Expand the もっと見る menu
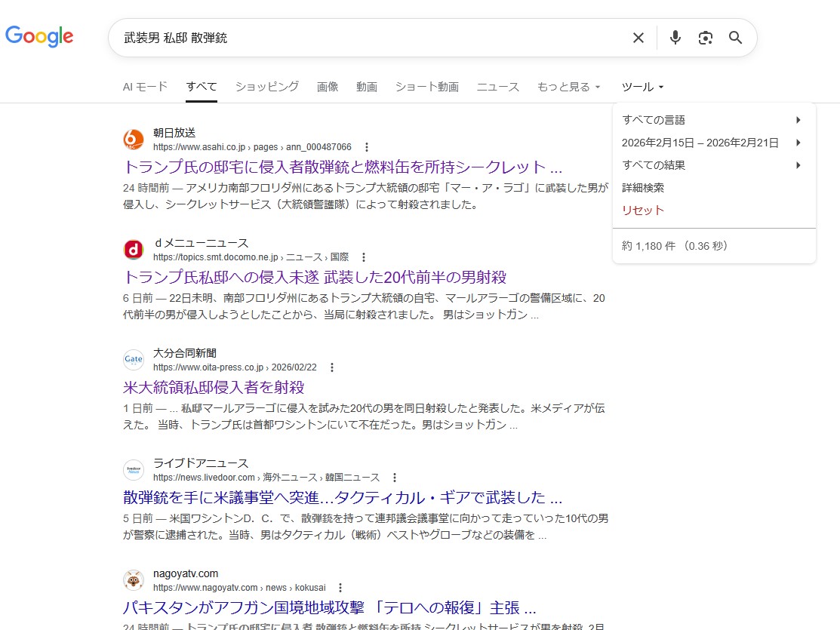The image size is (840, 630). (x=568, y=87)
